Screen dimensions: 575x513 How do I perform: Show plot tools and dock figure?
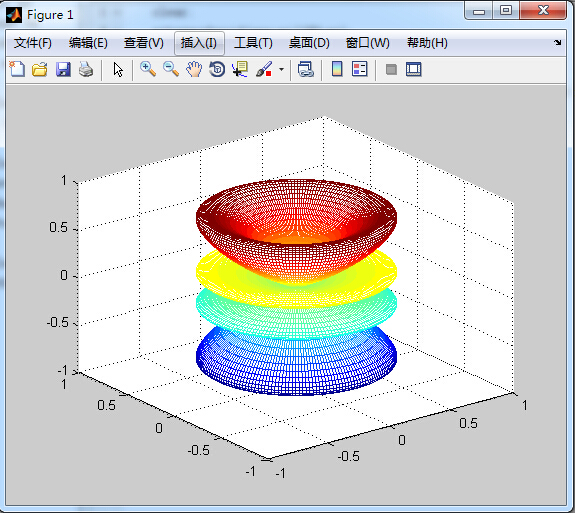[x=414, y=69]
